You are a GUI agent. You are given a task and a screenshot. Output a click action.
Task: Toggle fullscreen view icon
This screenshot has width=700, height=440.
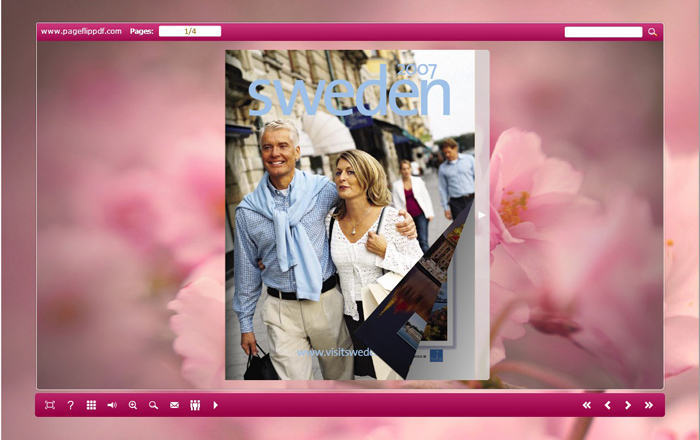50,405
